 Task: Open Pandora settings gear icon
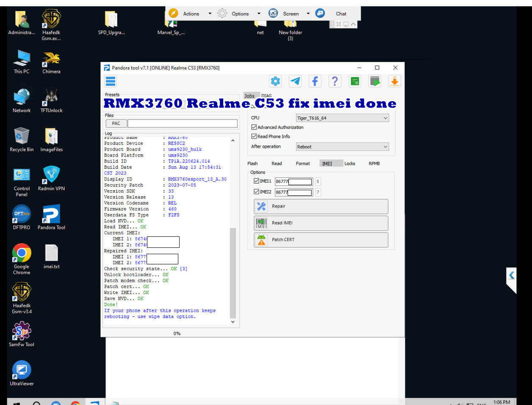pos(275,81)
